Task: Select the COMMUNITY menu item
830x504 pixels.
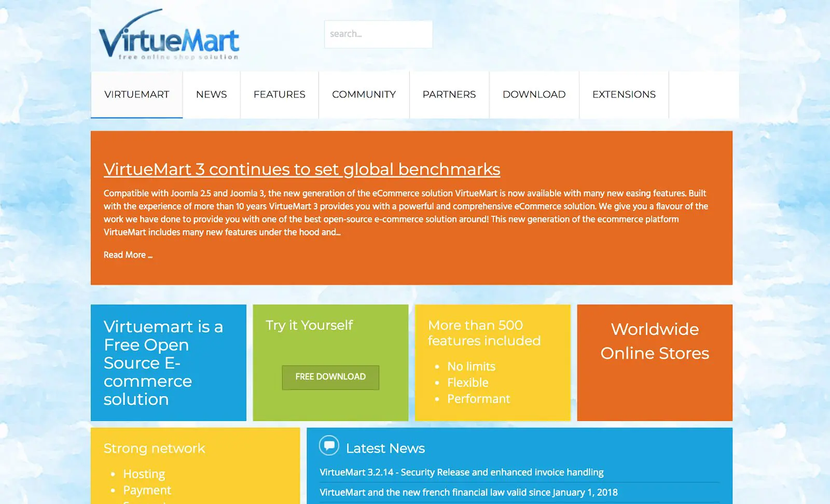Action: click(364, 94)
